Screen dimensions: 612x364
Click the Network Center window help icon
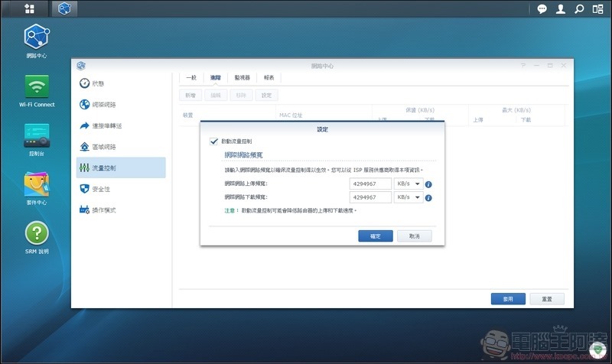pos(523,66)
